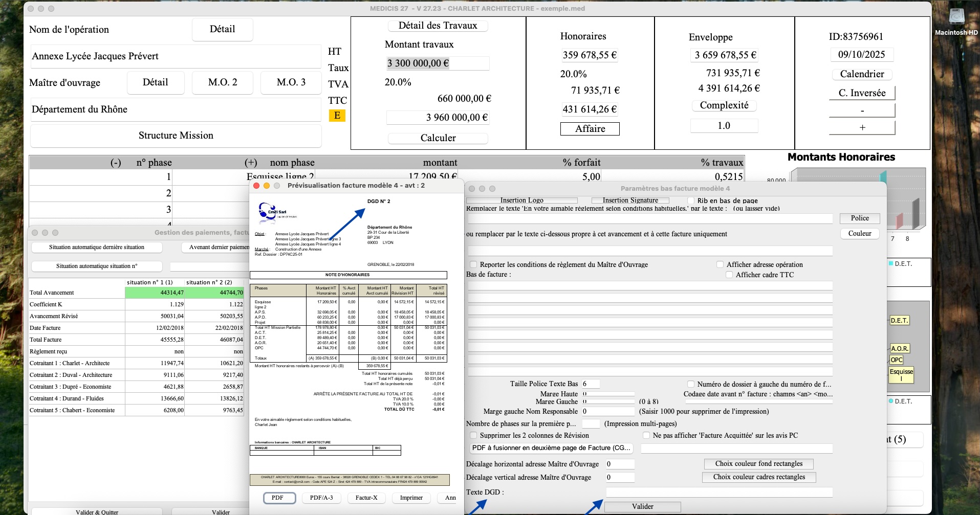Click Situation automatique dernière situation button
The width and height of the screenshot is (980, 515).
coord(97,248)
